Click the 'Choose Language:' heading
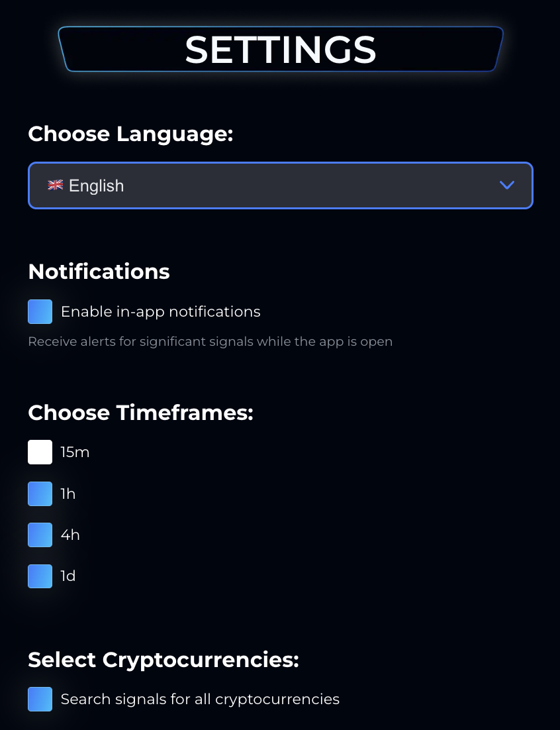 pyautogui.click(x=130, y=134)
